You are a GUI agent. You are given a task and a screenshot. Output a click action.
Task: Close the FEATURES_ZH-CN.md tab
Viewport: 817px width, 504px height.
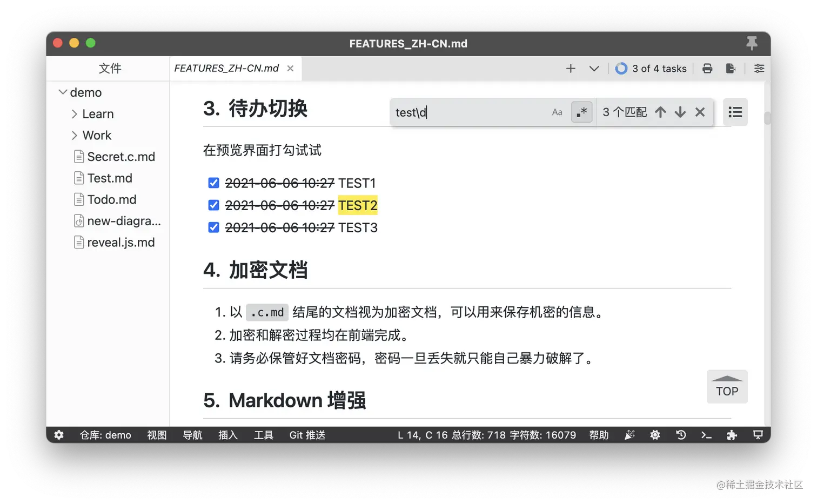pyautogui.click(x=290, y=69)
